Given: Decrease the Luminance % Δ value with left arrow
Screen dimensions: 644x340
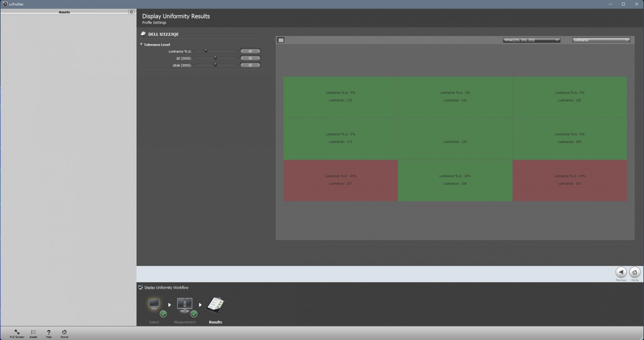Looking at the screenshot, I should 242,51.
